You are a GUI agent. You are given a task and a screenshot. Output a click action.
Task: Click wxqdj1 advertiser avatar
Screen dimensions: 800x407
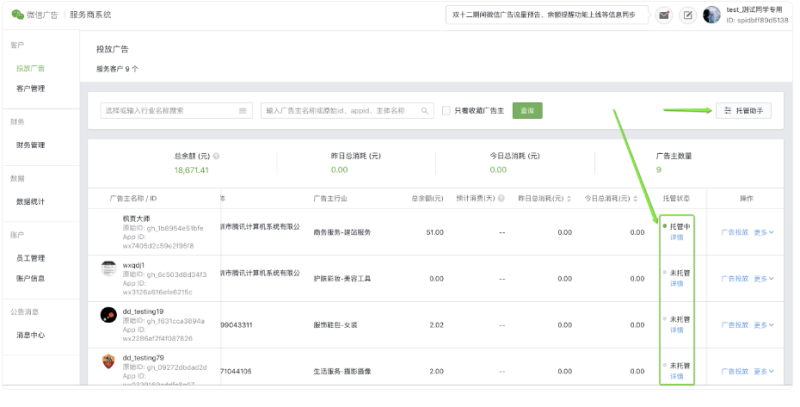[x=108, y=268]
